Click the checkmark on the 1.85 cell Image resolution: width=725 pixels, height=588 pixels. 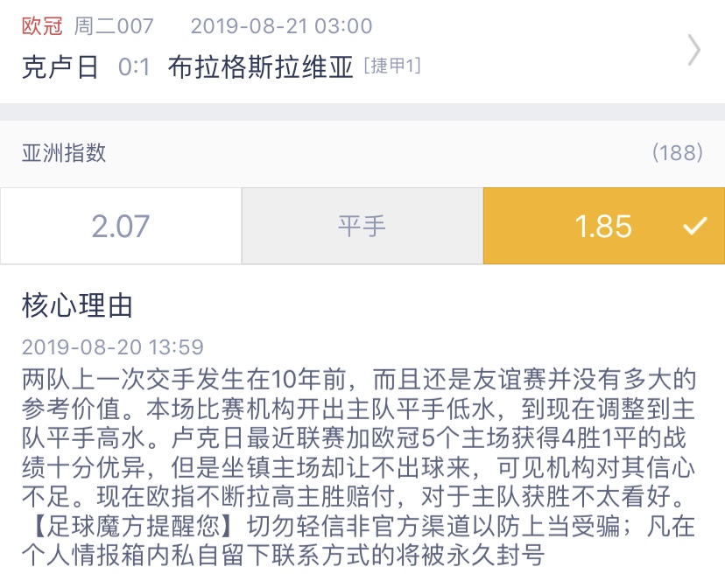point(695,227)
